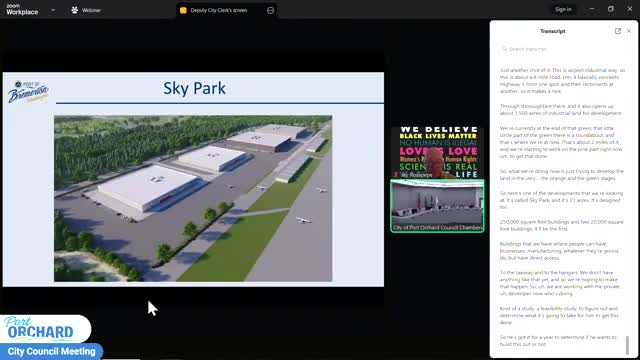The height and width of the screenshot is (360, 640).
Task: Select the Sky Rosilepe participant video thumbnail
Action: (437, 153)
